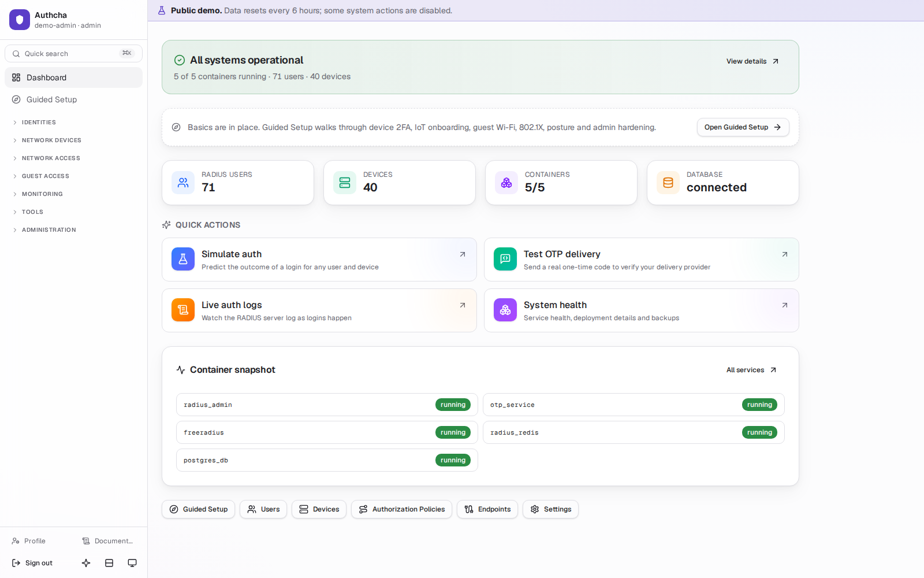
Task: Click the radius_redis container row
Action: [634, 432]
